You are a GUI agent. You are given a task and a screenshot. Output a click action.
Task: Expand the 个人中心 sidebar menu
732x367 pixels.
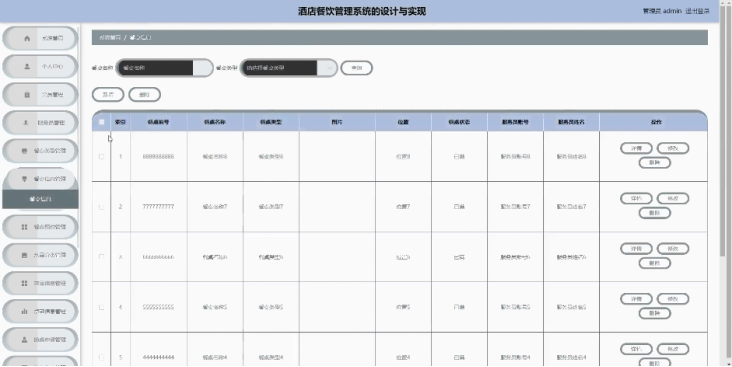click(x=40, y=67)
